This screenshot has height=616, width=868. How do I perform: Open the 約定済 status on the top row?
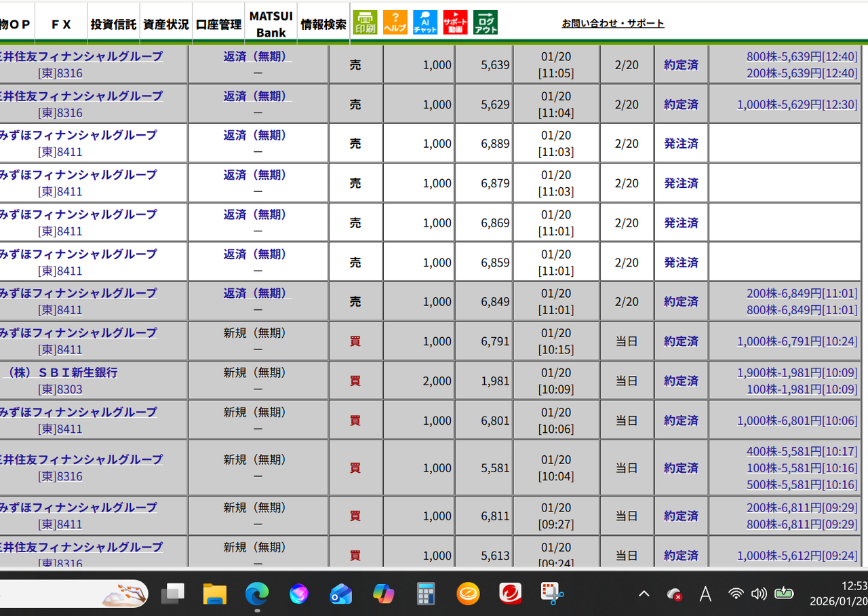pyautogui.click(x=680, y=64)
